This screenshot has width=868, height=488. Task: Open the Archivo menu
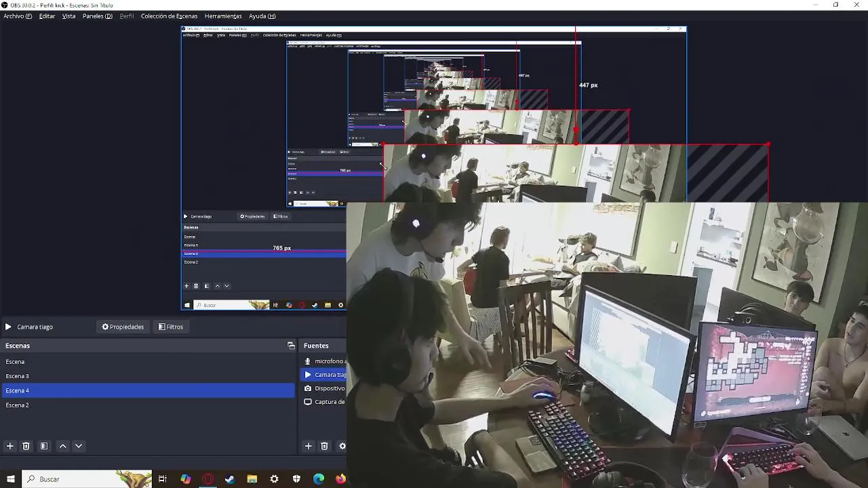tap(18, 16)
